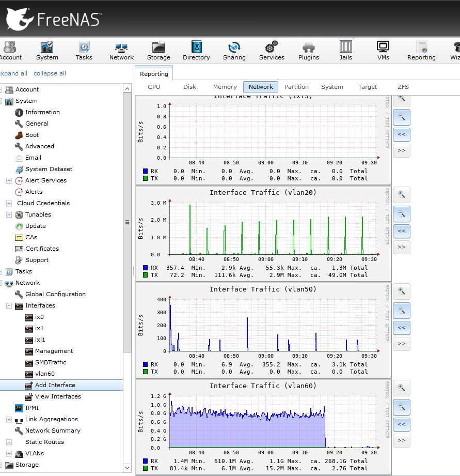Collapse the Interfaces tree node
The image size is (460, 476).
coord(9,305)
